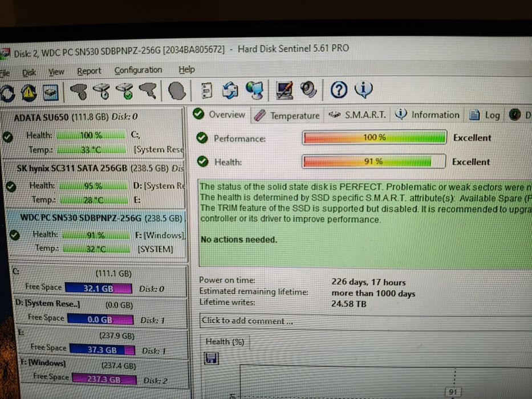Viewport: 532px width, 399px height.
Task: Click the E: free space 37.3 GB bar
Action: coord(103,349)
